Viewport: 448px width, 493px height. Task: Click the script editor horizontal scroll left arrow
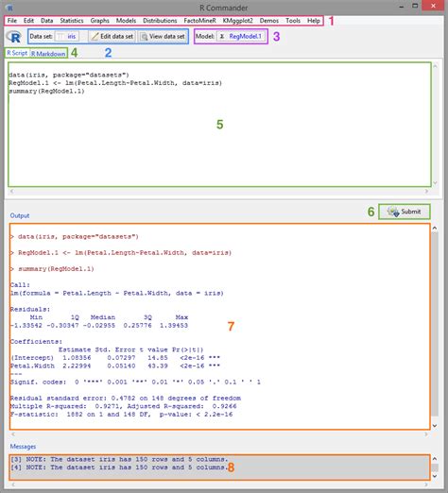tap(11, 191)
